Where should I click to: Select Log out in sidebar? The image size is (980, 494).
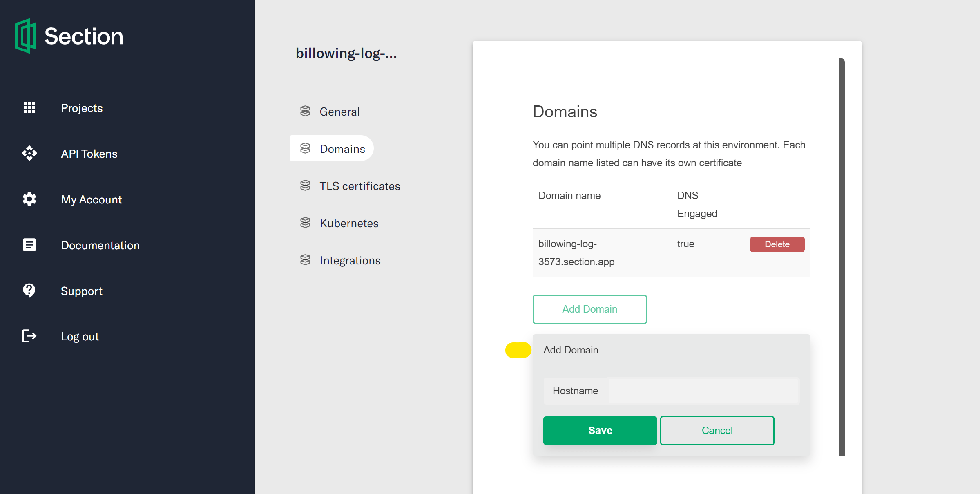pos(80,336)
